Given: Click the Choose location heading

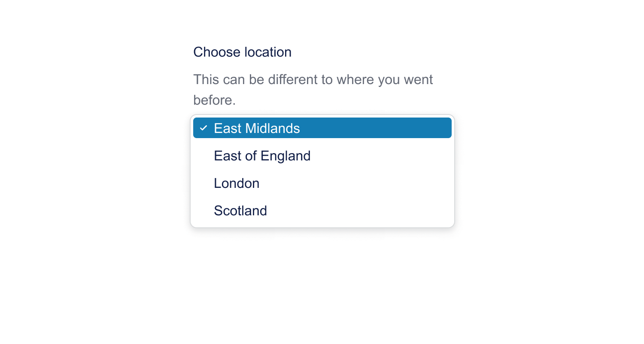Looking at the screenshot, I should click(x=243, y=52).
